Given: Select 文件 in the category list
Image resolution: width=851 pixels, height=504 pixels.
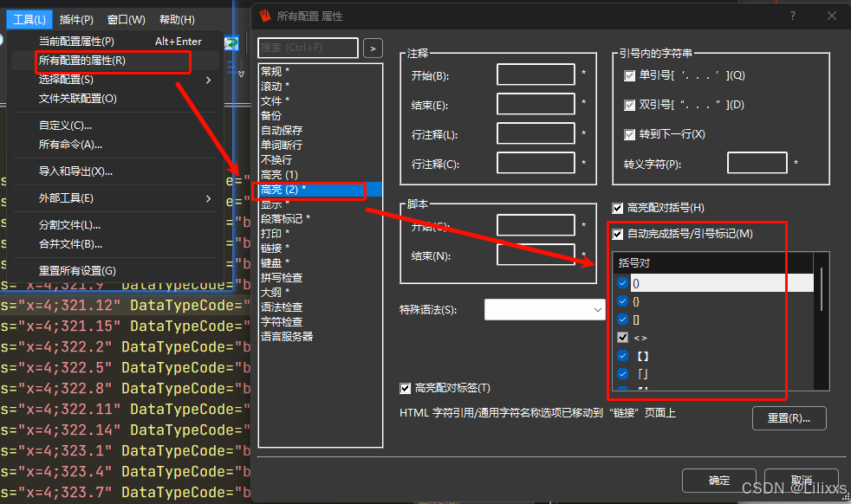Looking at the screenshot, I should pyautogui.click(x=321, y=101).
